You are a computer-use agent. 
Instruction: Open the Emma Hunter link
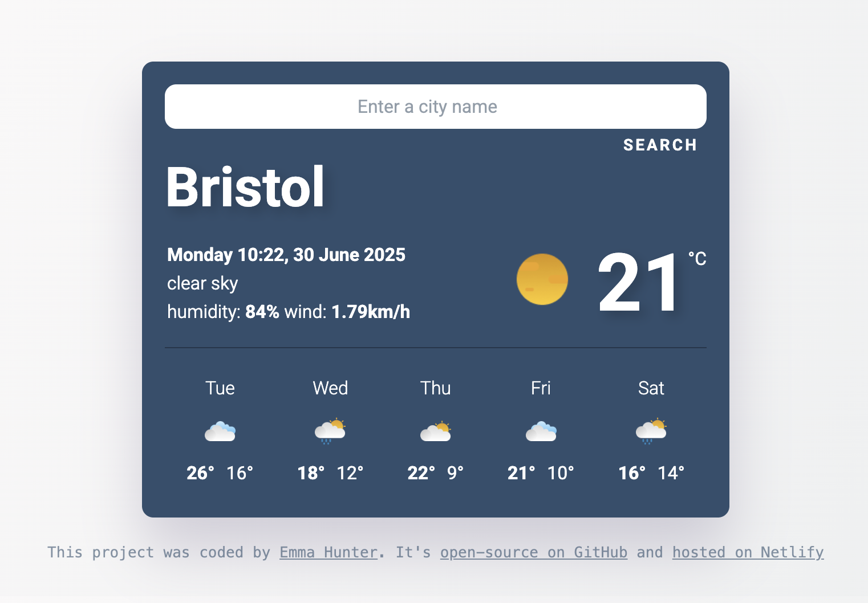pos(328,552)
